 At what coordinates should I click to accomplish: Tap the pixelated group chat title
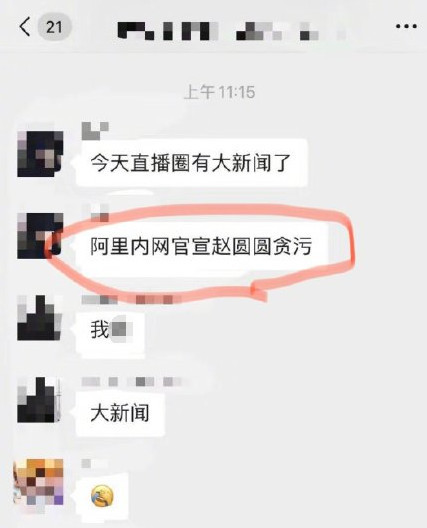232,31
